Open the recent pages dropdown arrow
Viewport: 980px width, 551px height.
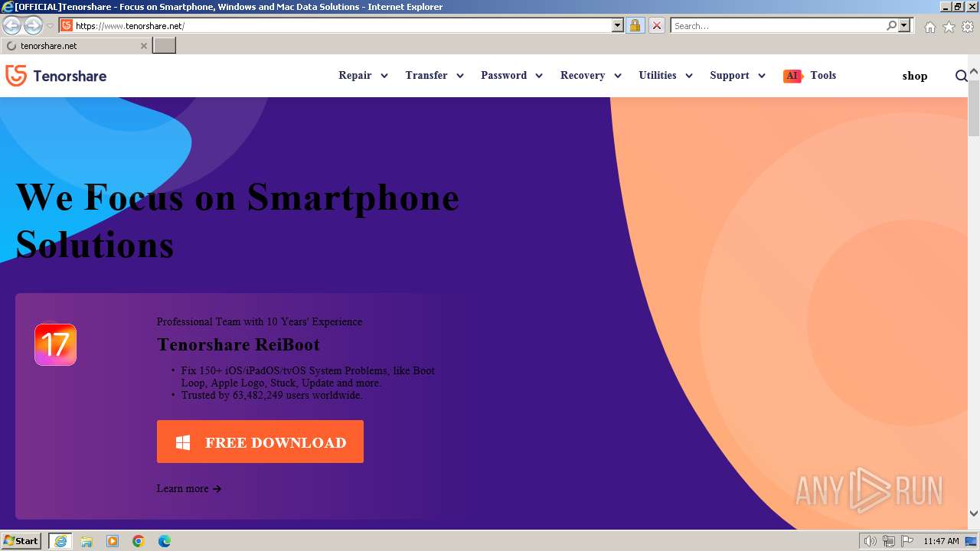point(50,25)
